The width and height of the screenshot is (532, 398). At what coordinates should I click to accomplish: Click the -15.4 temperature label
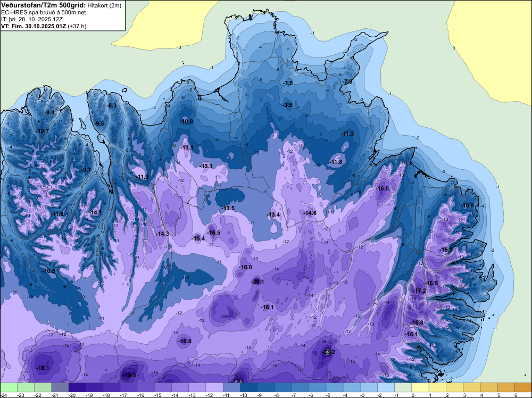tap(198, 238)
